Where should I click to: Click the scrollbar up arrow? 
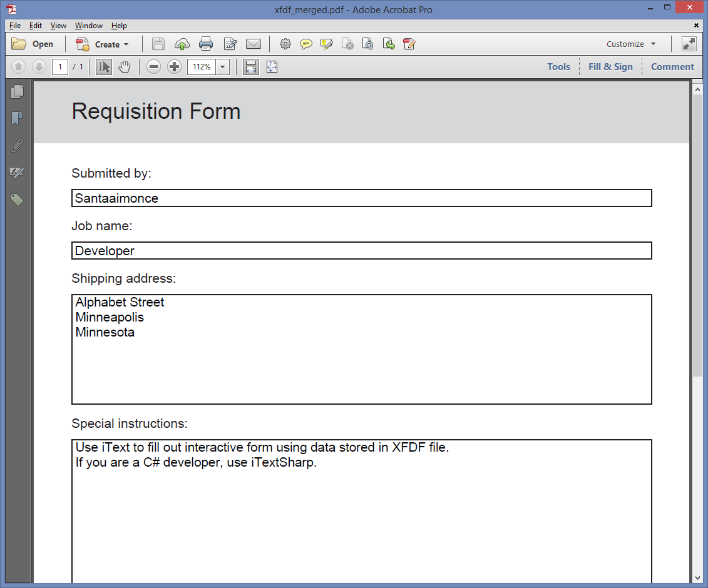pos(697,90)
